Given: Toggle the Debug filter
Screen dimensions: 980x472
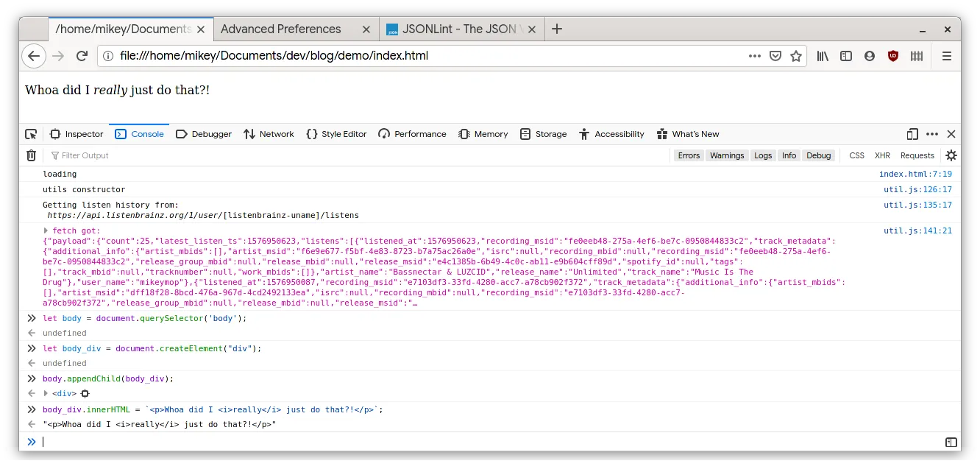Looking at the screenshot, I should pyautogui.click(x=818, y=155).
